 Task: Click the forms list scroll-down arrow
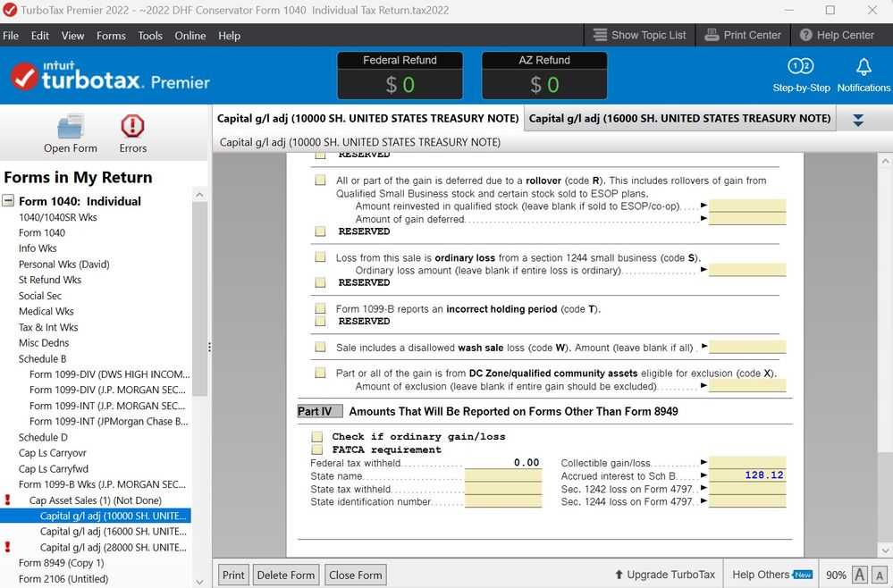click(199, 582)
